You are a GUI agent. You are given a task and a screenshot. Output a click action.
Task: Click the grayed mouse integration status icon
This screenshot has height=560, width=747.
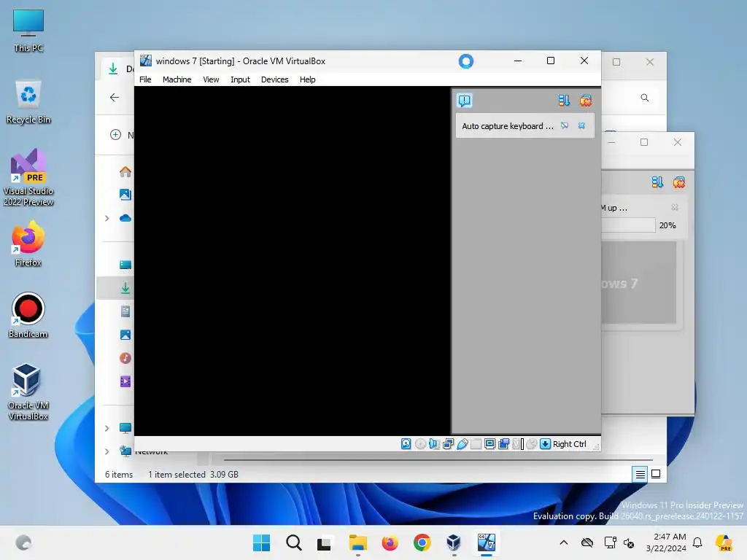[532, 444]
